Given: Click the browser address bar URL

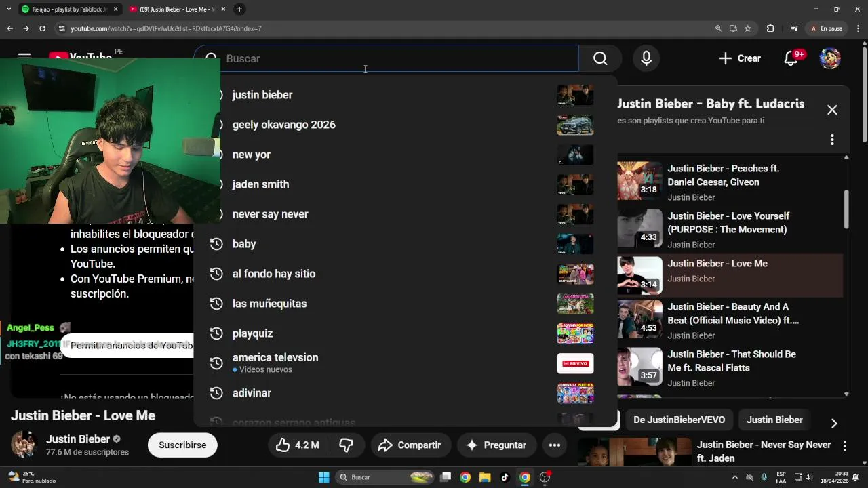Looking at the screenshot, I should click(166, 28).
